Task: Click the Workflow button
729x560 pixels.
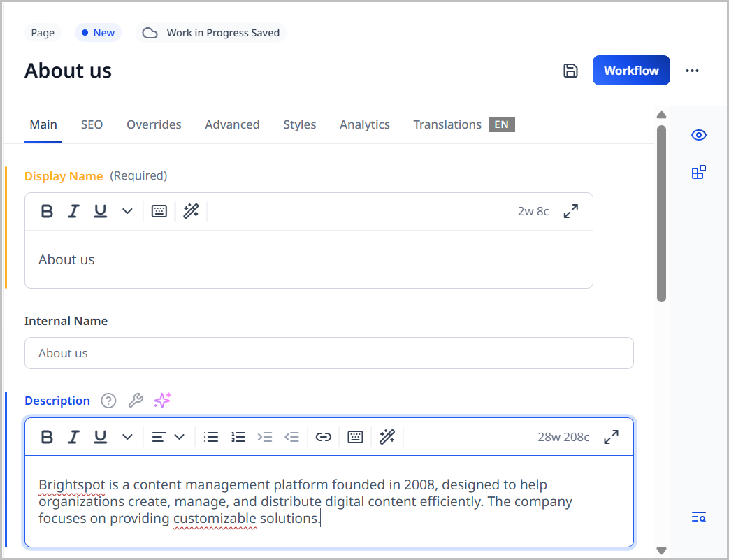Action: point(630,71)
